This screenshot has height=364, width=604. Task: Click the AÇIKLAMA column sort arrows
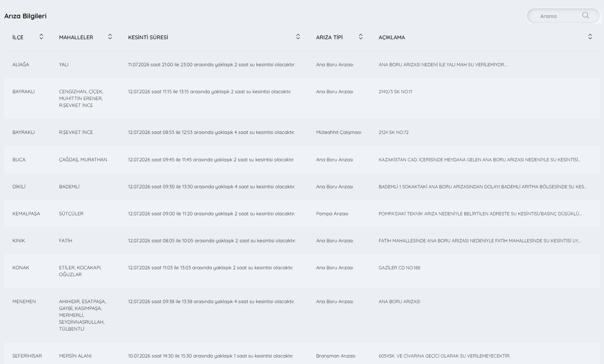(590, 37)
